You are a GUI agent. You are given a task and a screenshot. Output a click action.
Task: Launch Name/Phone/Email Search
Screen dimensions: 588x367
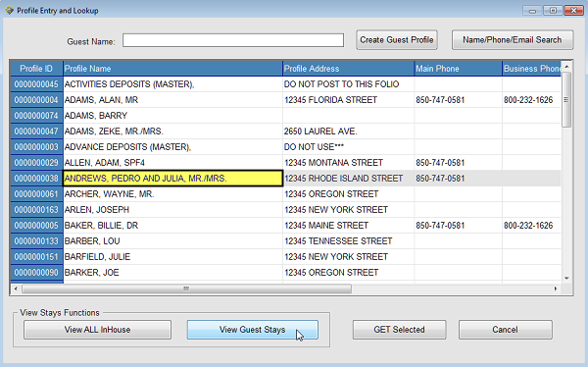(513, 40)
